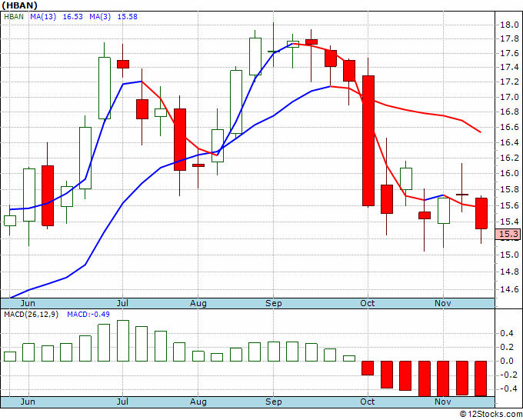Click the 16.53 moving average value

tap(73, 17)
